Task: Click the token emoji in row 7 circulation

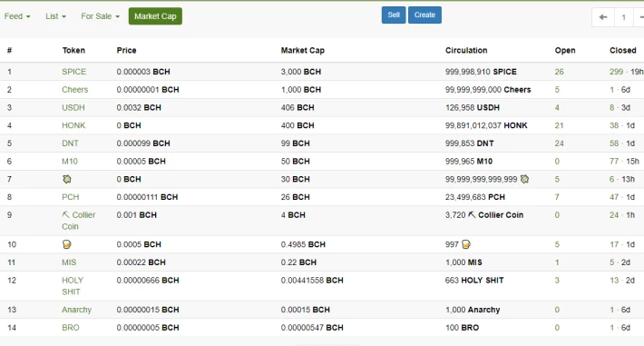Action: pyautogui.click(x=524, y=179)
